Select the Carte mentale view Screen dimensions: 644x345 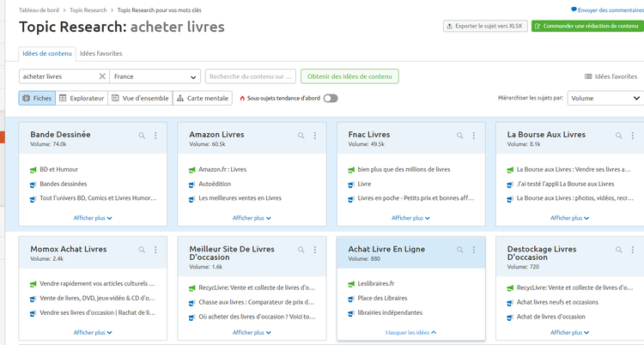203,98
